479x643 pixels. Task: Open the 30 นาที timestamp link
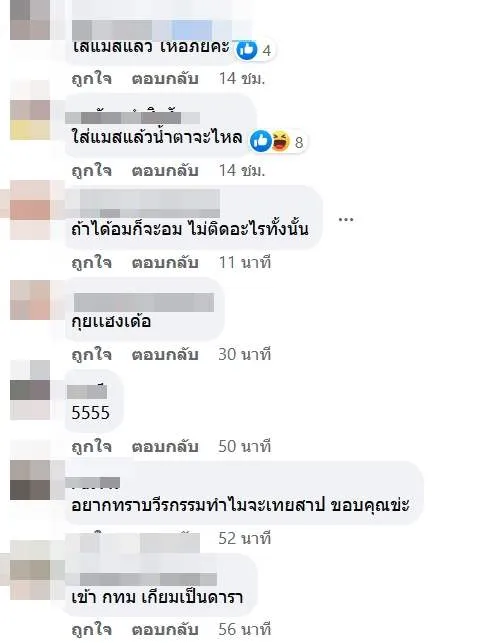coord(244,354)
